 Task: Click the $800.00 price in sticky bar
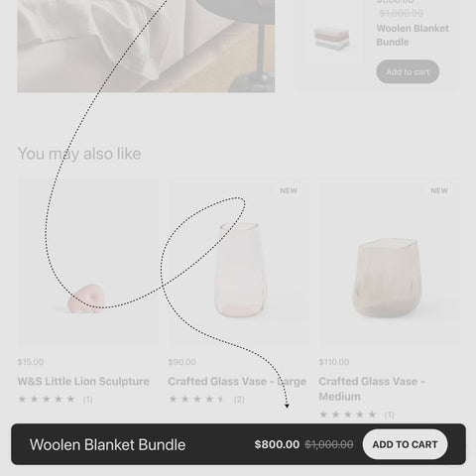coord(277,444)
